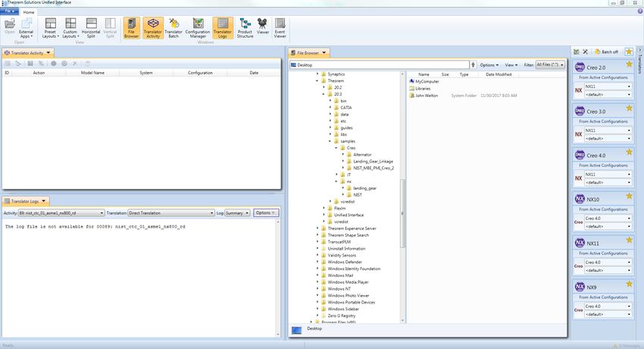Collapse the Theorem folder node
Screen dimensions: 644x349
pyautogui.click(x=317, y=81)
